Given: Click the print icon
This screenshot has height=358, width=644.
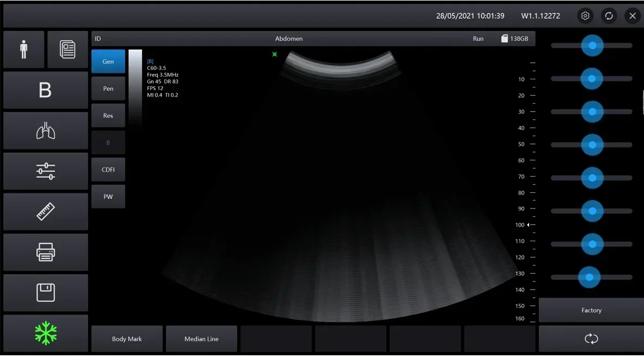Looking at the screenshot, I should 46,252.
